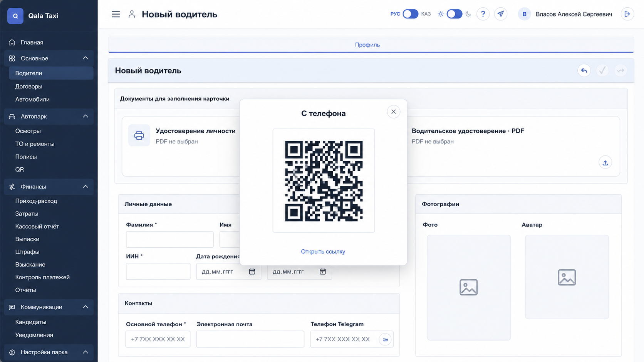Click the Автопарк car icon
Viewport: 644px width, 362px height.
coord(12,117)
